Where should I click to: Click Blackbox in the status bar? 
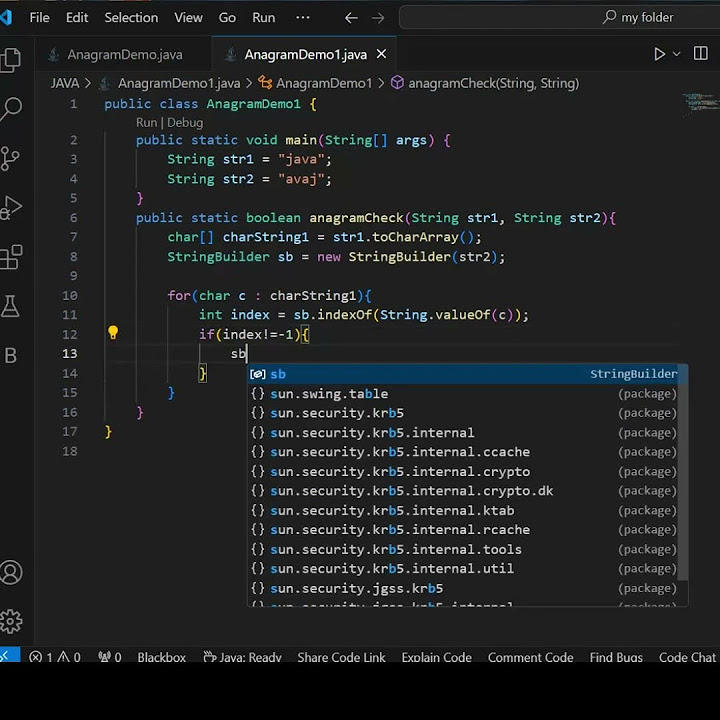(x=162, y=657)
